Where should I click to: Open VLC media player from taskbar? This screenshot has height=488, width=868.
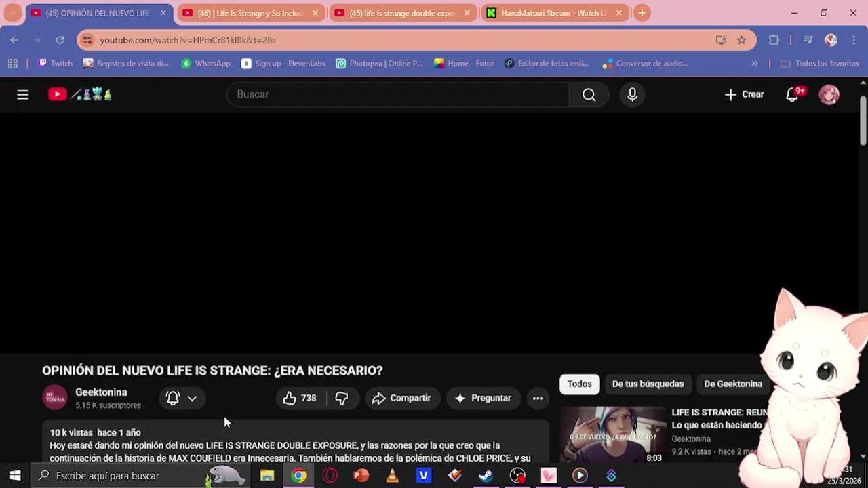[393, 476]
